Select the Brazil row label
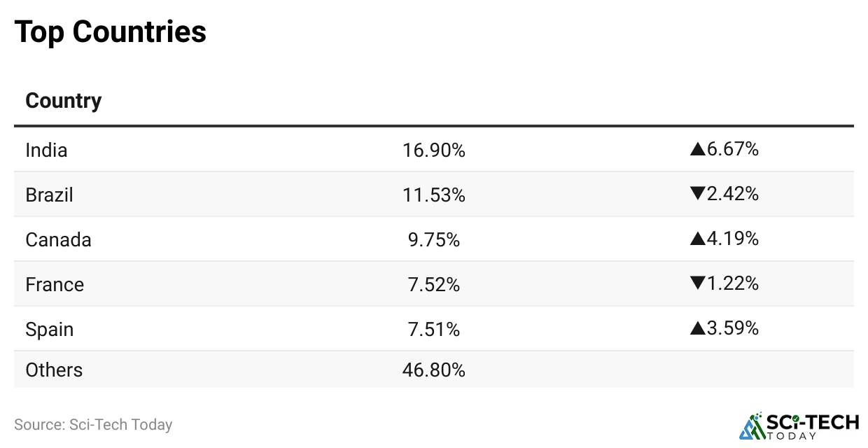Viewport: 868px width, 448px height. pos(49,195)
